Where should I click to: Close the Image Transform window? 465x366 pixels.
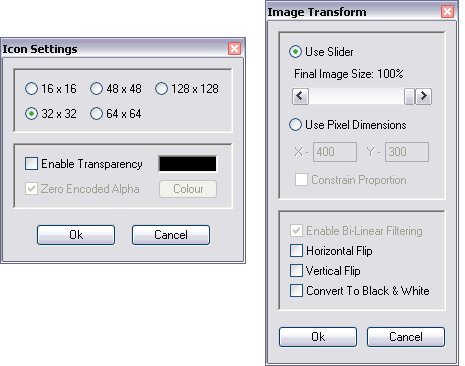coord(447,12)
